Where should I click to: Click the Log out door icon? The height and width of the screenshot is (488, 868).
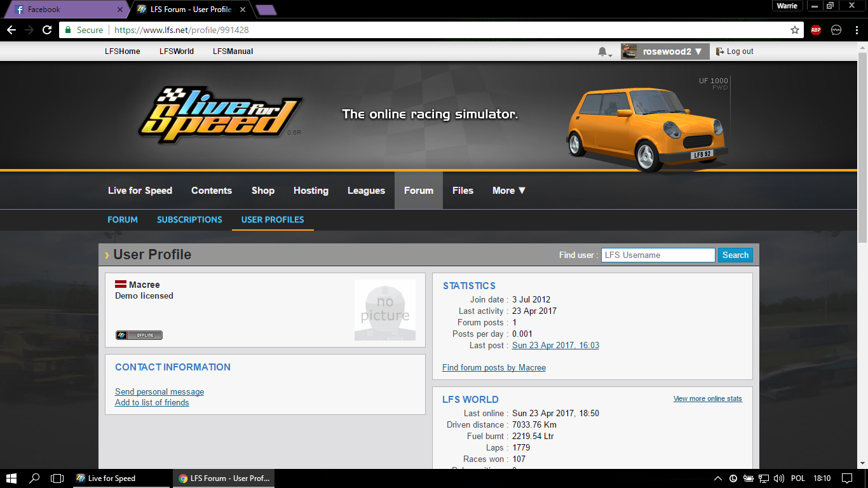[720, 51]
